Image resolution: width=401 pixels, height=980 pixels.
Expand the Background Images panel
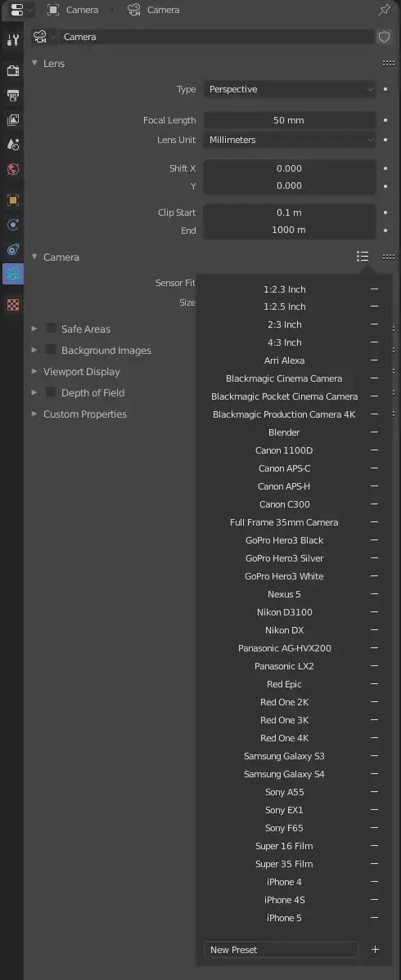(34, 350)
